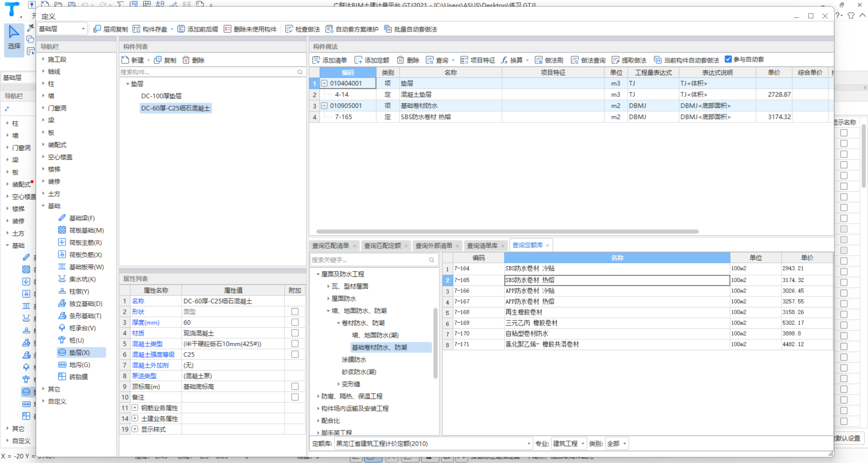The image size is (868, 463).
Task: Click the 做法查询 icon
Action: coord(575,60)
